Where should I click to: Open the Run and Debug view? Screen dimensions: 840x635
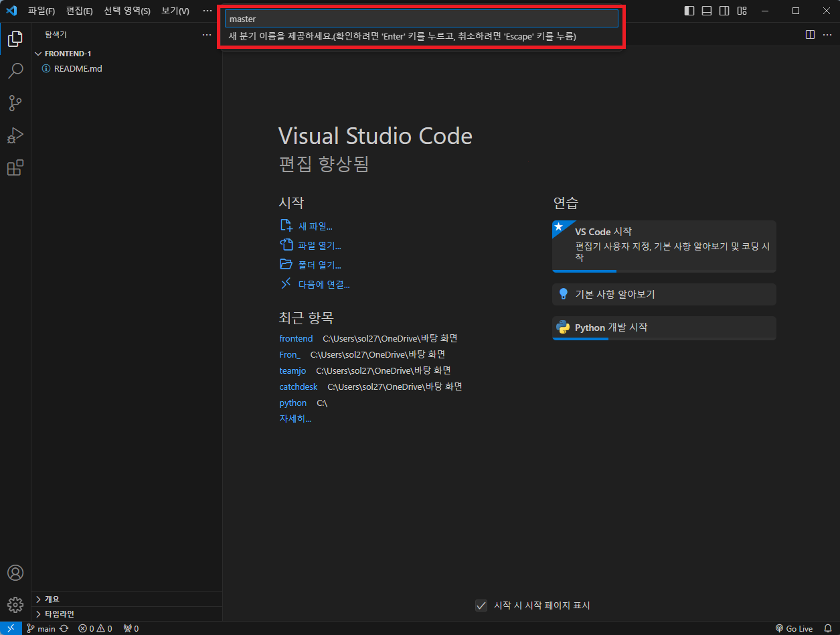(x=15, y=135)
